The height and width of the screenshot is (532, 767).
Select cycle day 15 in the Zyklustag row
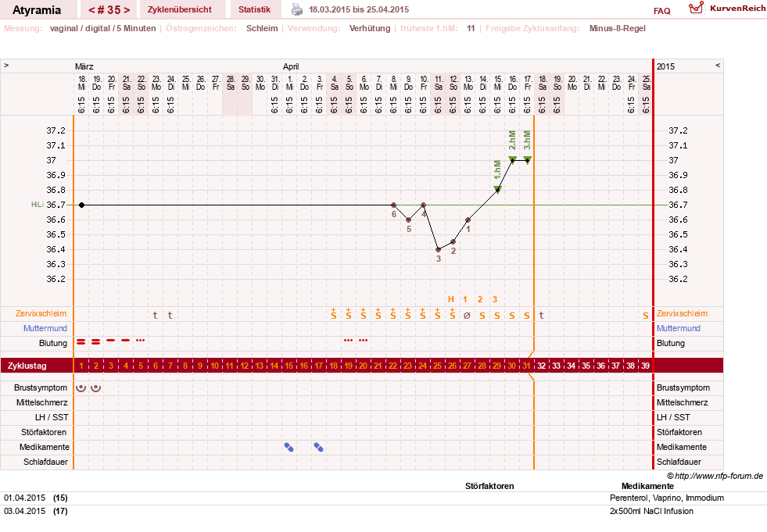289,366
